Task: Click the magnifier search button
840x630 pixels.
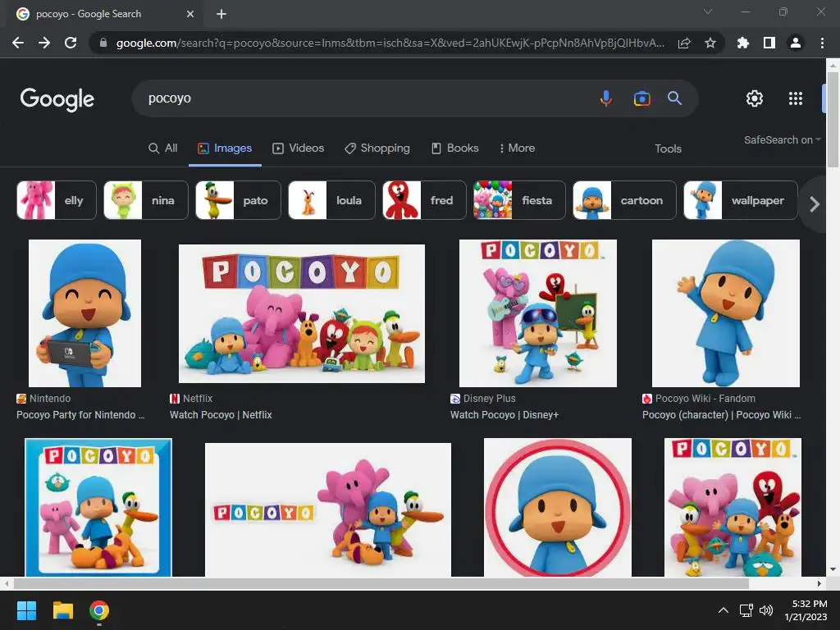Action: (674, 98)
